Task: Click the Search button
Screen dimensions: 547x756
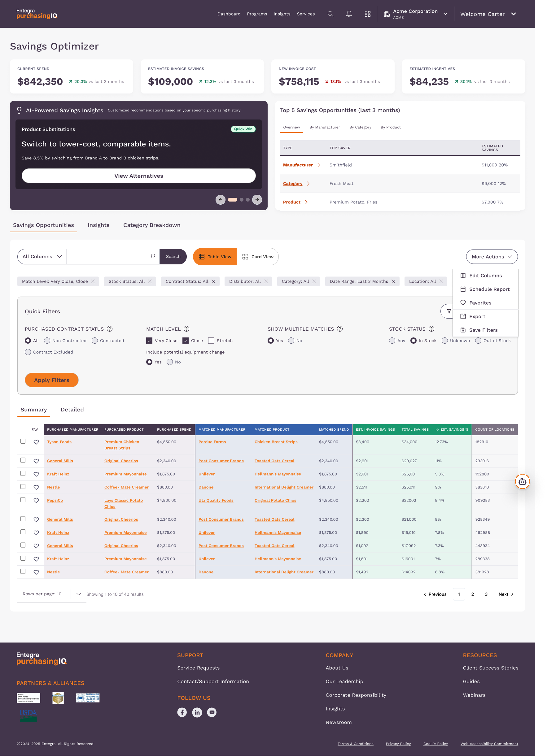Action: tap(173, 257)
